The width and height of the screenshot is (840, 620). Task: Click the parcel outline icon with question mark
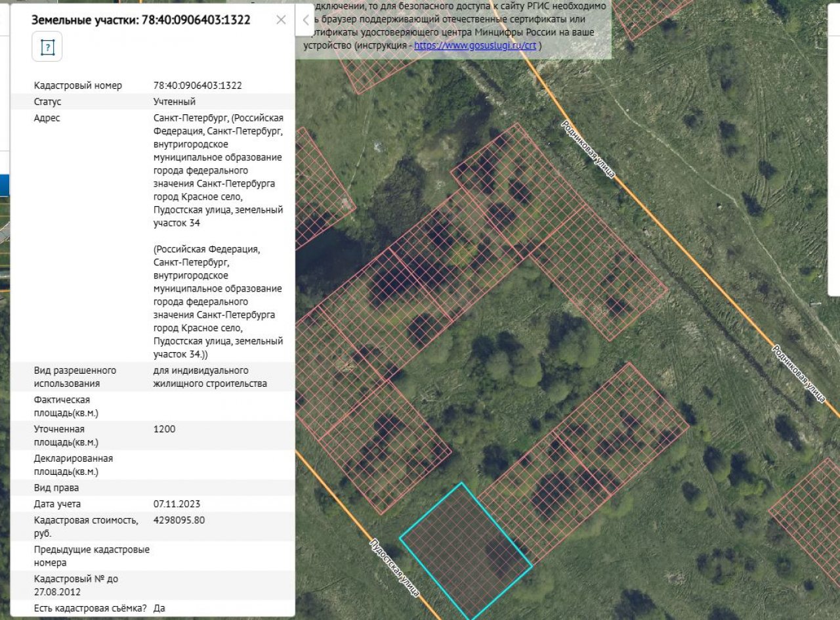(x=47, y=47)
